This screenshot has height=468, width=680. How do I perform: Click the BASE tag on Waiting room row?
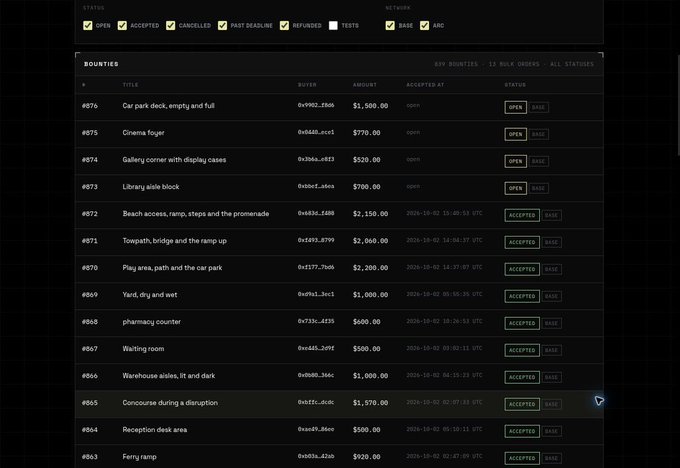pos(552,350)
